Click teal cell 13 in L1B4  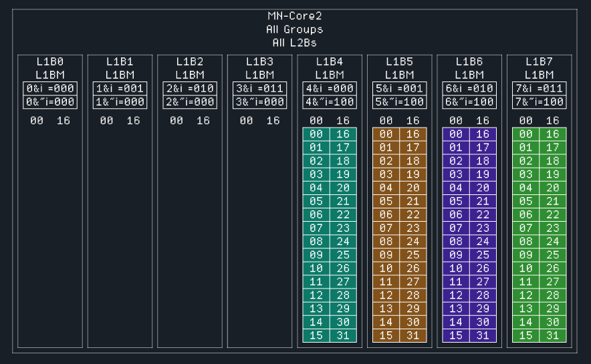[x=316, y=309]
